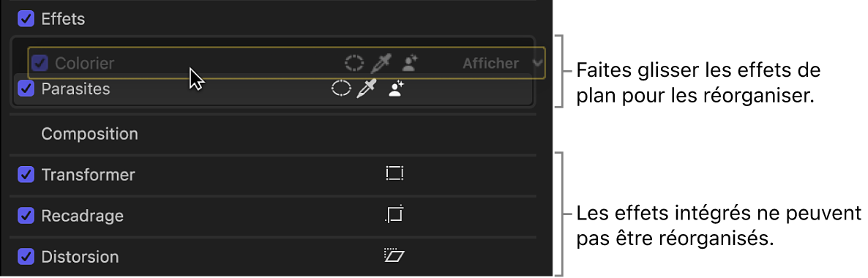Activate the Transformer onscreen controls icon
Viewport: 868px width, 278px height.
(394, 174)
